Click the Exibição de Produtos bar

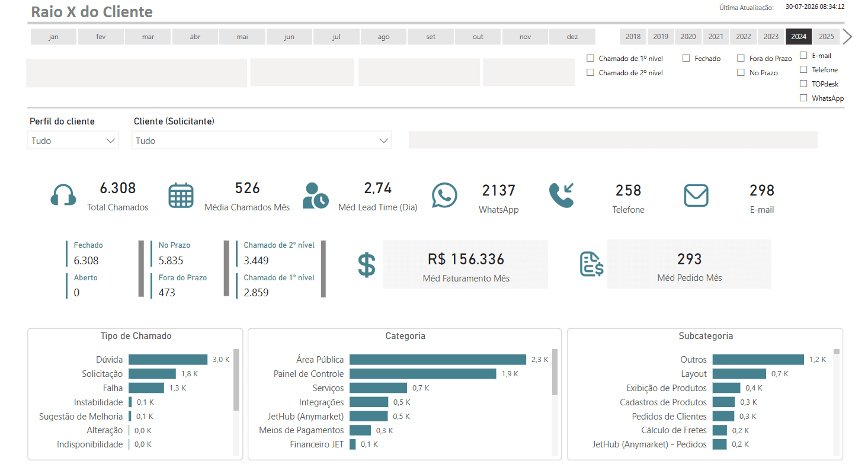click(726, 388)
